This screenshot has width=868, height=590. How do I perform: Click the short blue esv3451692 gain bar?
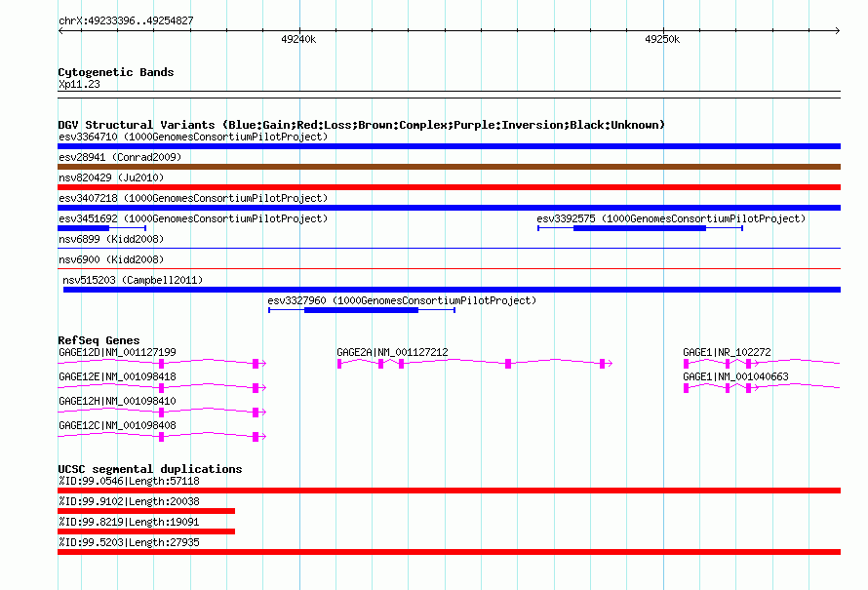[84, 228]
